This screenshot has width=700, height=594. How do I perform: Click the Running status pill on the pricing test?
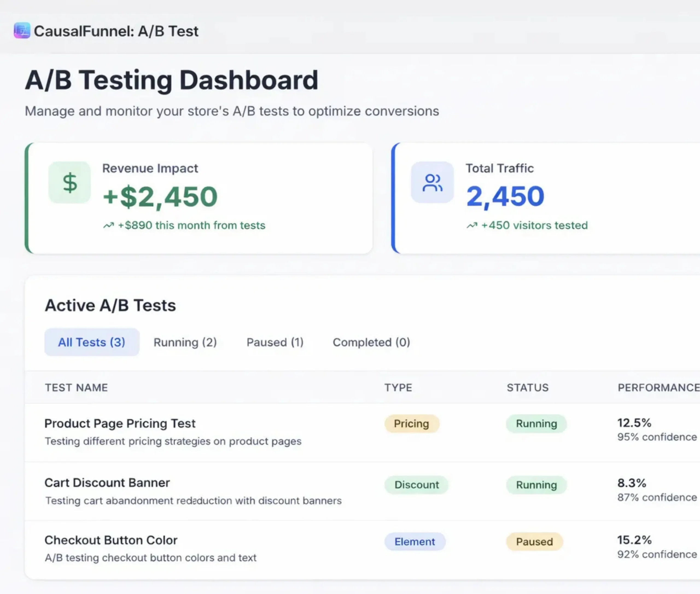[536, 424]
